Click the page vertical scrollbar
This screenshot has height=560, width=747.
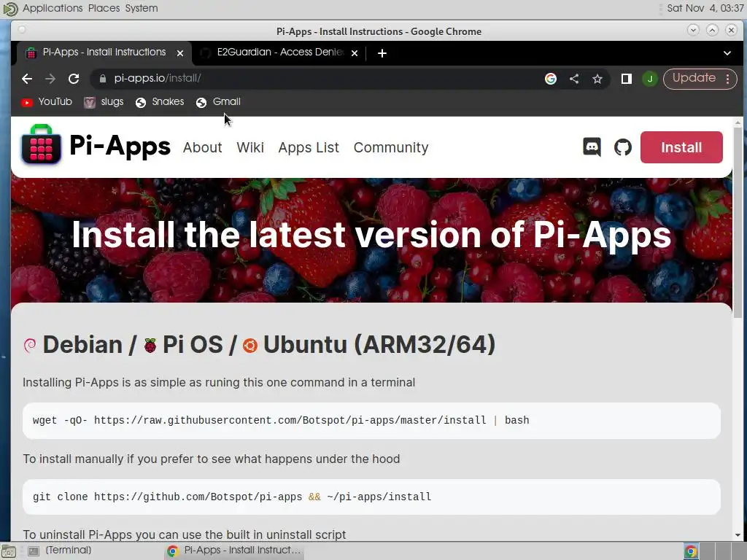tap(738, 327)
